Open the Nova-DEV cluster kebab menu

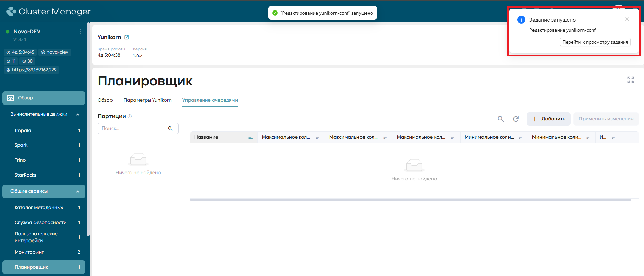80,31
